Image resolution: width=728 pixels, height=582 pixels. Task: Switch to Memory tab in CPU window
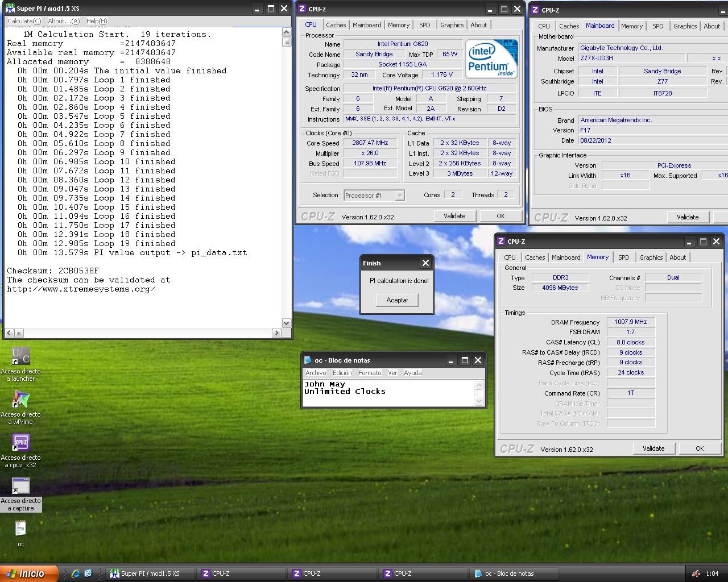399,25
